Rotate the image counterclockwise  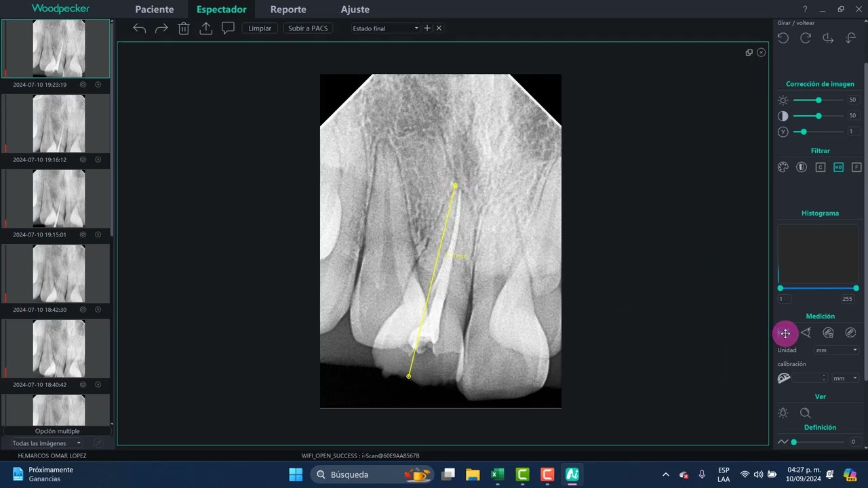(x=783, y=39)
